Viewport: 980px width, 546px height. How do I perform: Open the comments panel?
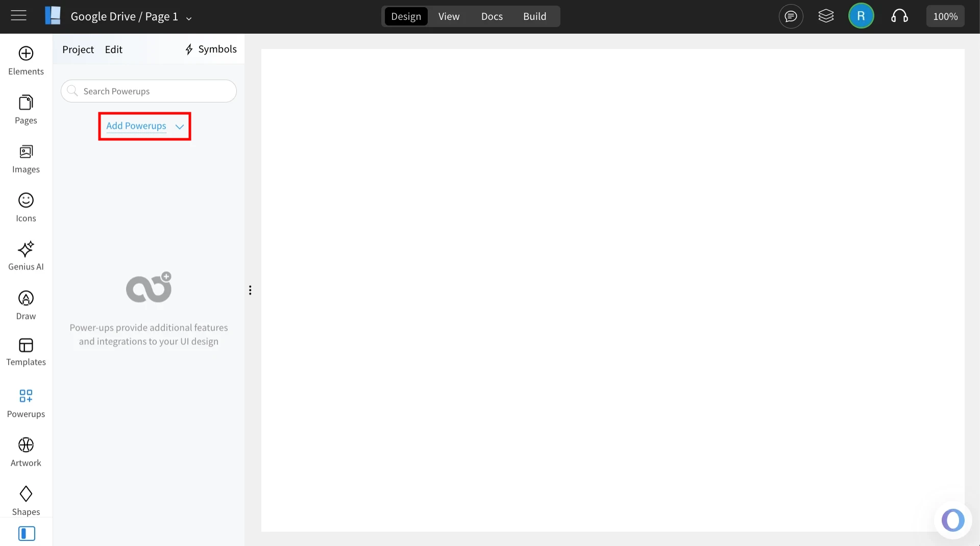[791, 16]
